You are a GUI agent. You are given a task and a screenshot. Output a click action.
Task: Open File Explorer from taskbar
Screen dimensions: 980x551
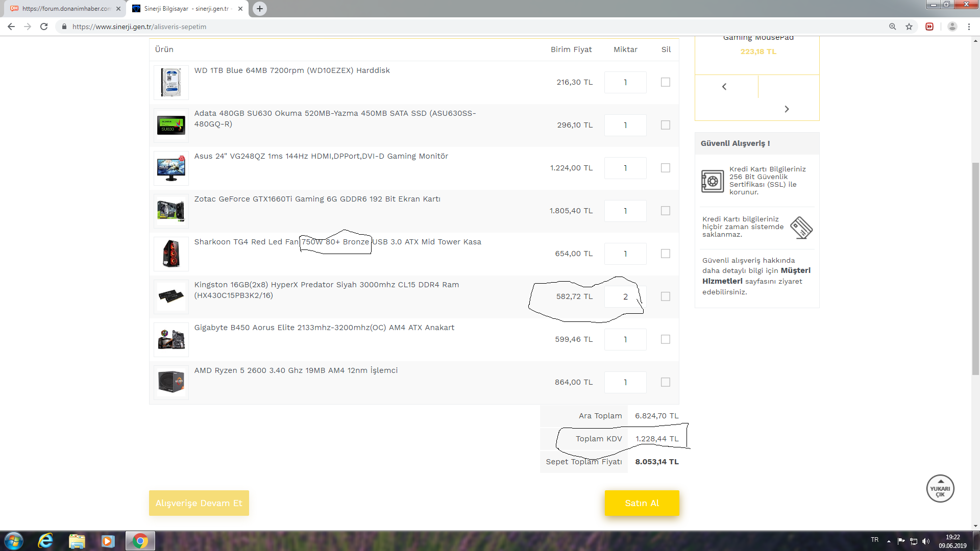click(77, 541)
